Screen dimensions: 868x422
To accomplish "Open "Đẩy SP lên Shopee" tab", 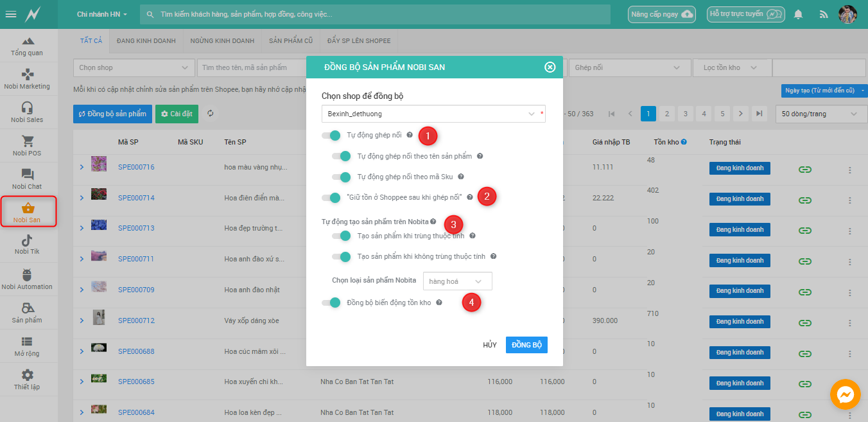I will [358, 40].
